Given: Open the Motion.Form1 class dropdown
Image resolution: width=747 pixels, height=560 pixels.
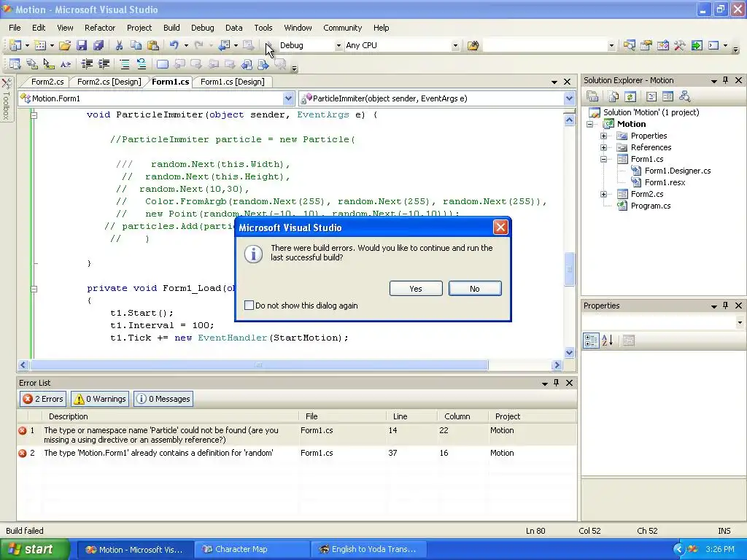Looking at the screenshot, I should 288,98.
